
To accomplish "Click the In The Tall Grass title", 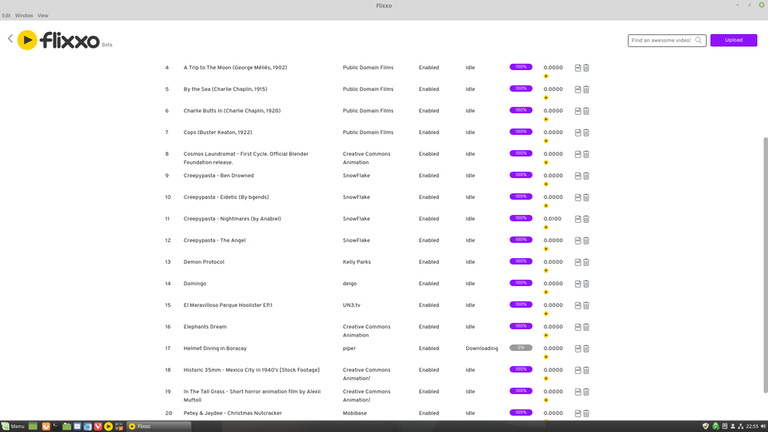I will click(x=252, y=396).
